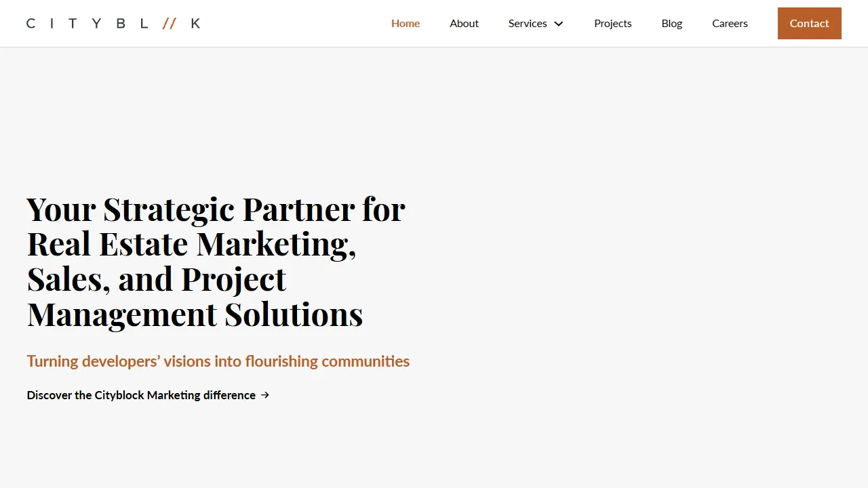The image size is (868, 488).
Task: Click the Strategic Partner headline text
Action: [x=216, y=262]
